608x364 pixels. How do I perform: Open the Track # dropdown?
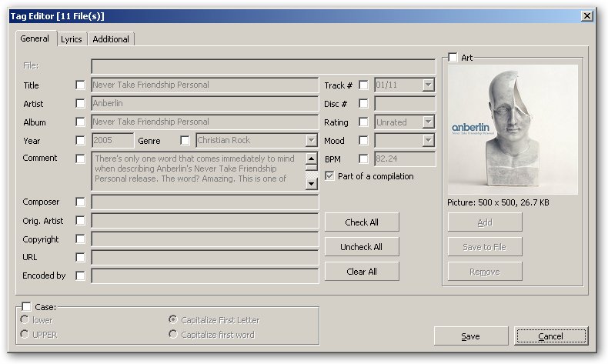[x=429, y=85]
